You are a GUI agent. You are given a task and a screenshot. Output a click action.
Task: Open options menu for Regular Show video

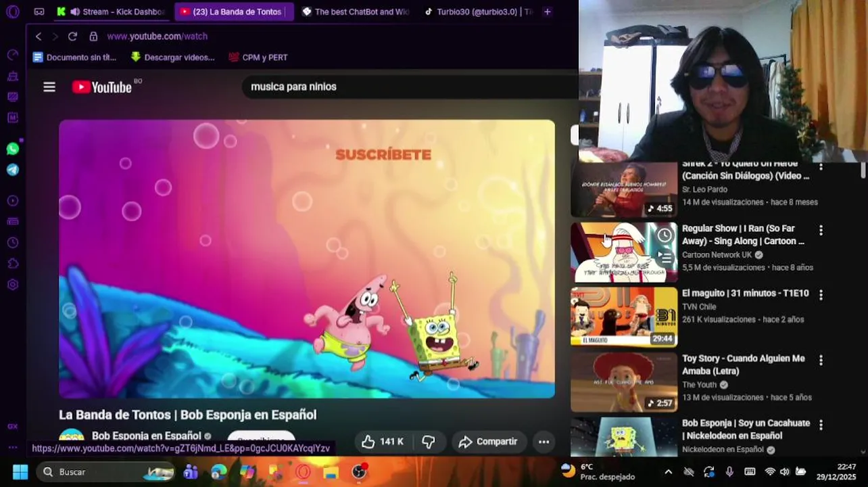[x=821, y=231]
